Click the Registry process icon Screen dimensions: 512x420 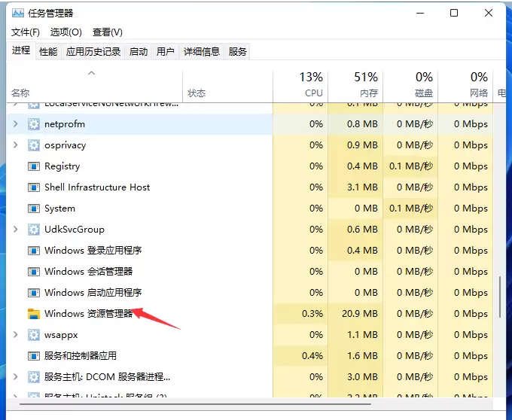pos(34,166)
